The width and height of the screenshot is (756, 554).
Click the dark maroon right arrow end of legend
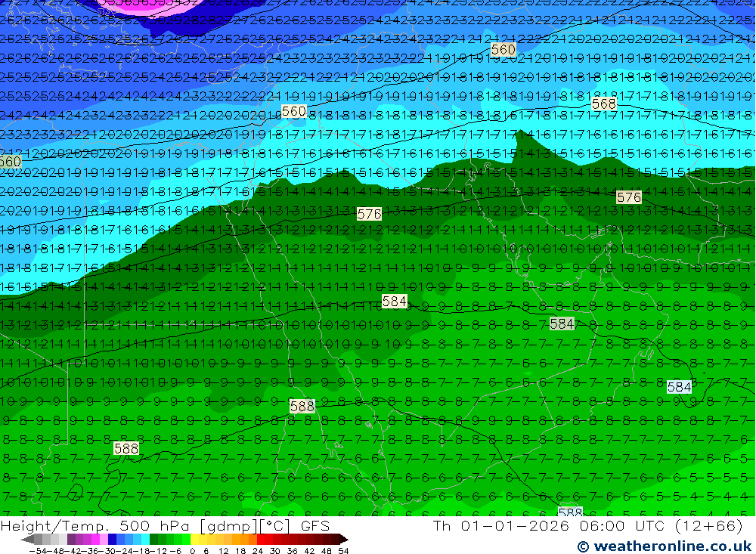click(344, 540)
